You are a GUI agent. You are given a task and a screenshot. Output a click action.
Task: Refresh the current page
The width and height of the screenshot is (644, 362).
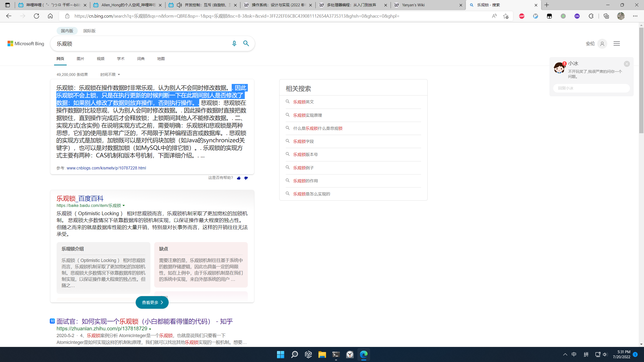click(x=36, y=16)
